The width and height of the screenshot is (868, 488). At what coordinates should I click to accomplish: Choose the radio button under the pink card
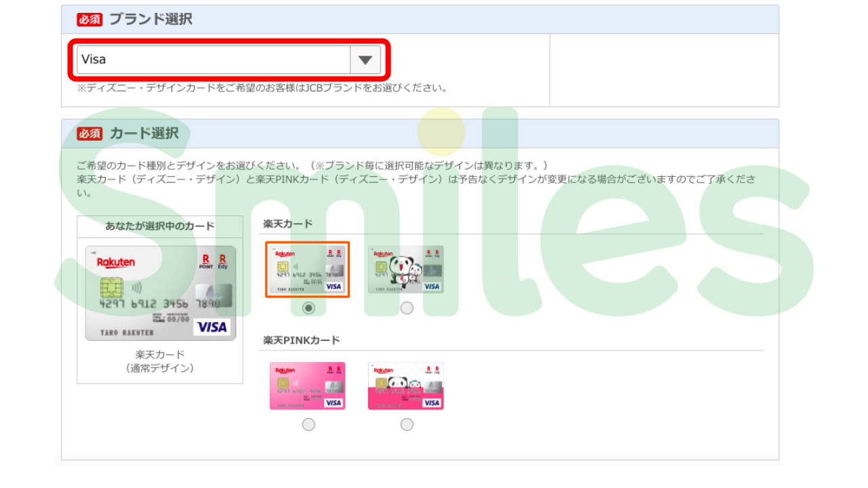tap(309, 424)
